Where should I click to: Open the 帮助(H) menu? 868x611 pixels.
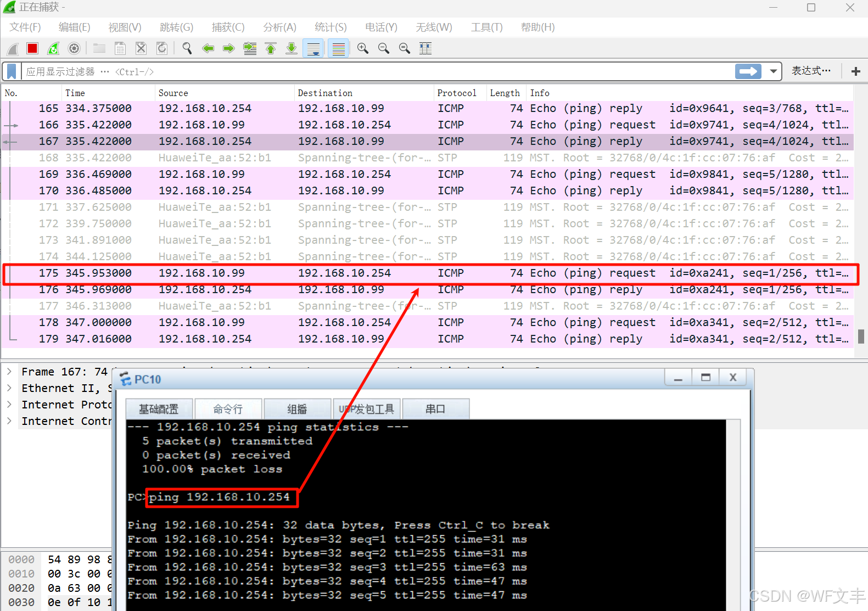(537, 27)
